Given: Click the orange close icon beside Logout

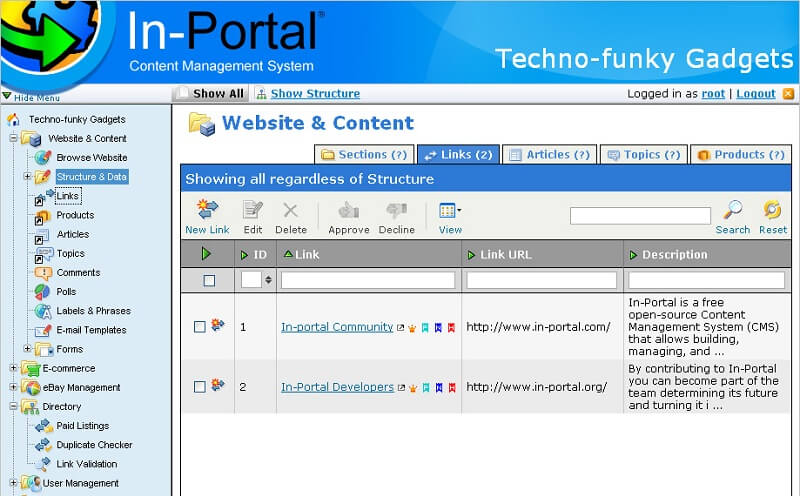Looking at the screenshot, I should click(x=788, y=94).
